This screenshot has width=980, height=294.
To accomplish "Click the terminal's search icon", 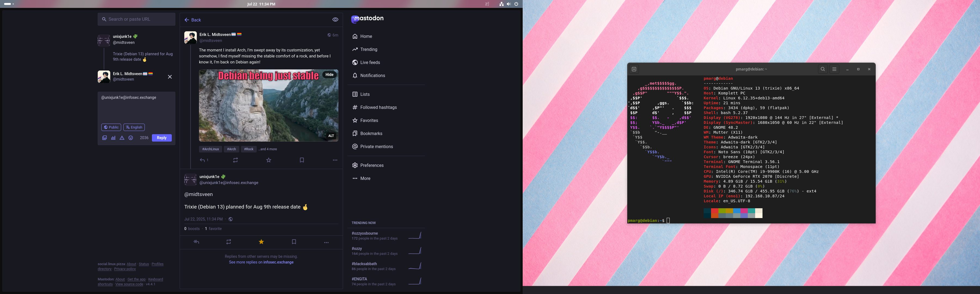I will coord(822,69).
